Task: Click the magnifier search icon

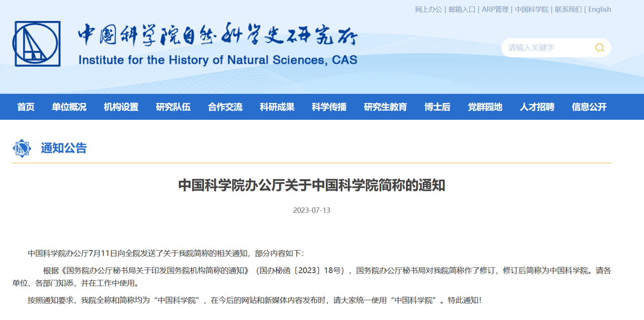Action: pyautogui.click(x=599, y=48)
